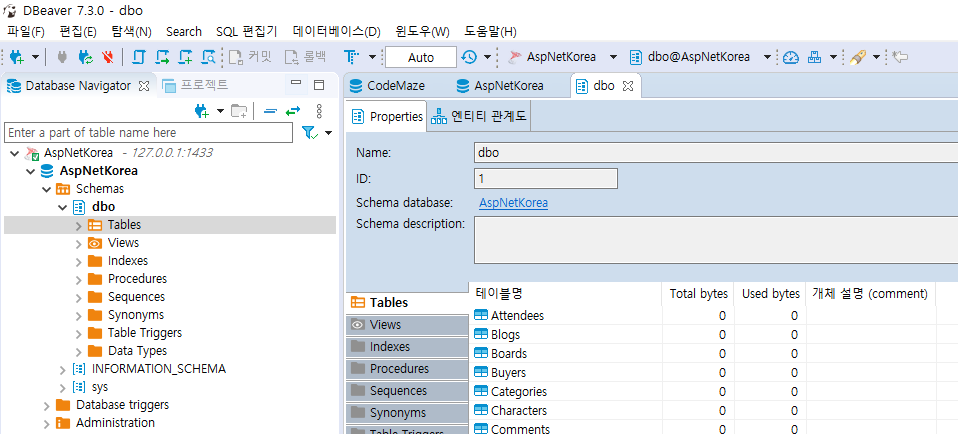Click the Schema description text area
The width and height of the screenshot is (958, 434).
716,240
